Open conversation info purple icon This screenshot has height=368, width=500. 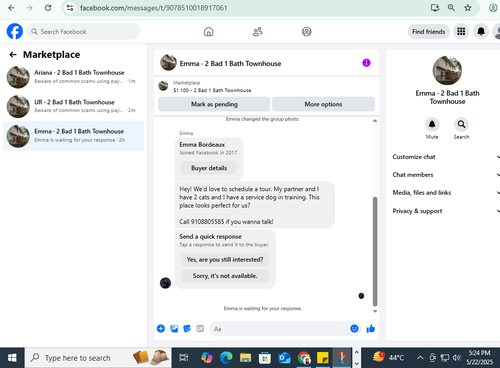point(366,63)
